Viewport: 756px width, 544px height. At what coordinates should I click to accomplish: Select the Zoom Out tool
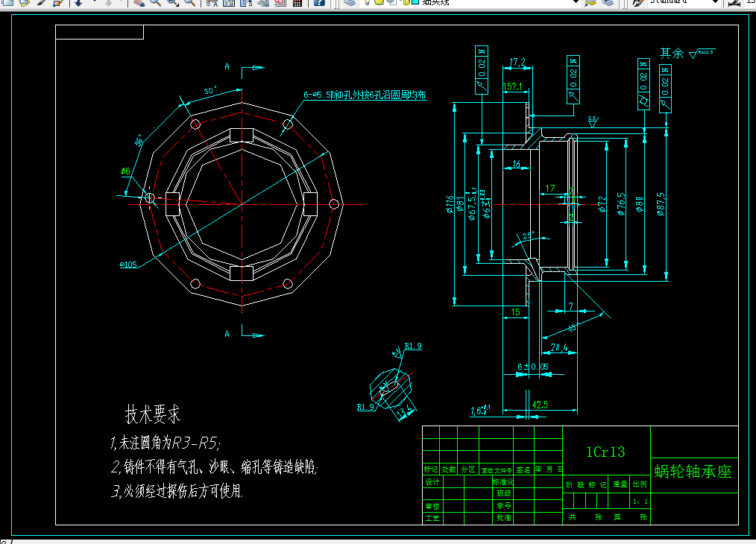(x=189, y=4)
